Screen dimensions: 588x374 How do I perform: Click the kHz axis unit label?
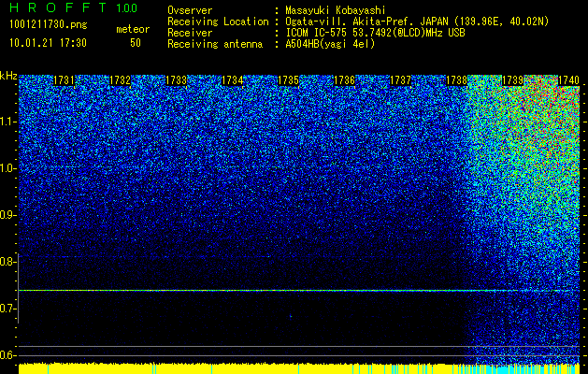(x=8, y=76)
